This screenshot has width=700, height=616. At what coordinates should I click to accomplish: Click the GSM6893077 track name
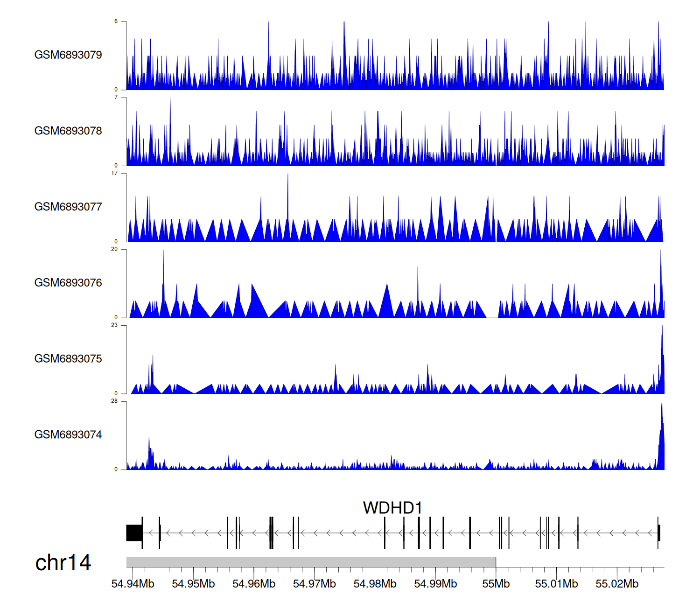(x=68, y=207)
